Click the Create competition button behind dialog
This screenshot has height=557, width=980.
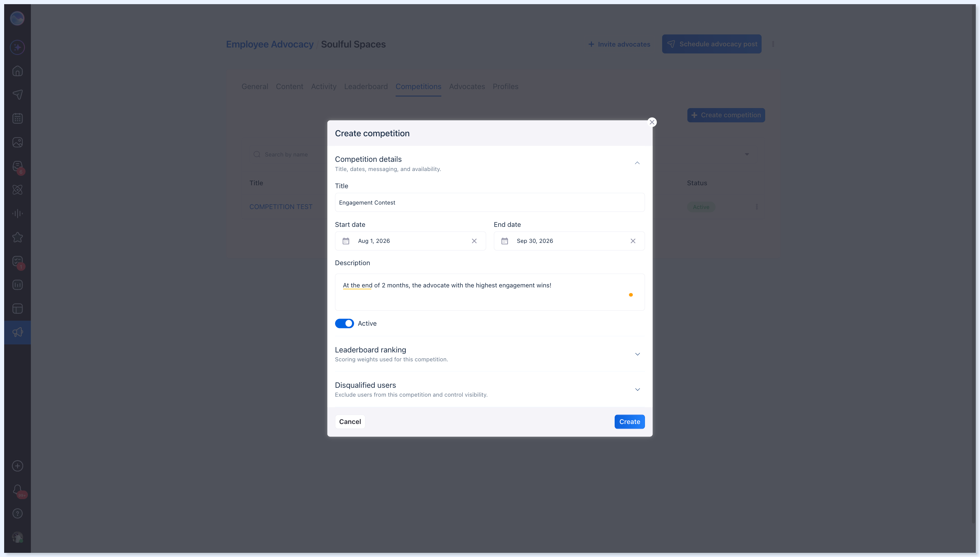pyautogui.click(x=726, y=115)
